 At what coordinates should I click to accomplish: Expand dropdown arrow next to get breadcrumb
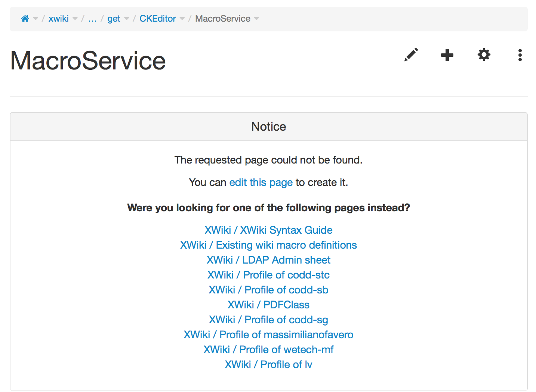(x=126, y=19)
